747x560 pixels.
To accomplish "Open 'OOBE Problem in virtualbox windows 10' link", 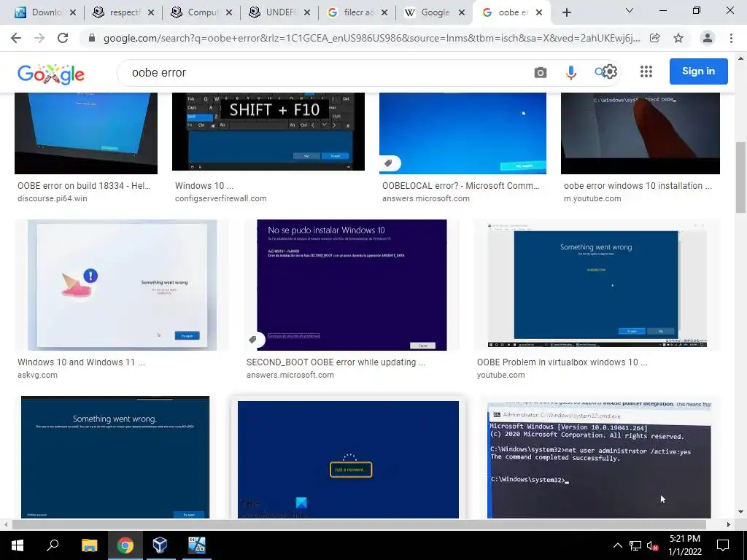I will coord(562,362).
